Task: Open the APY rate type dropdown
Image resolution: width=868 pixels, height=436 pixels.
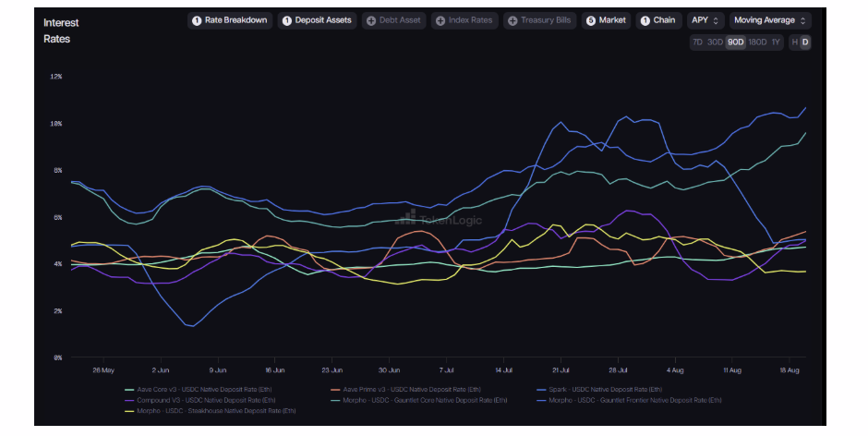Action: coord(705,20)
